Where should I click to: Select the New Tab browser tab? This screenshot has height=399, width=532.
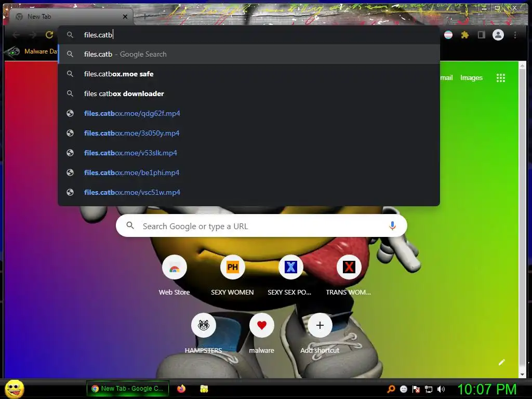[x=71, y=17]
